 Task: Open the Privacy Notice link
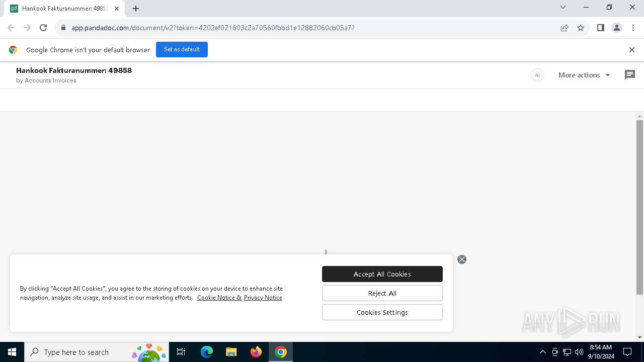tap(263, 298)
